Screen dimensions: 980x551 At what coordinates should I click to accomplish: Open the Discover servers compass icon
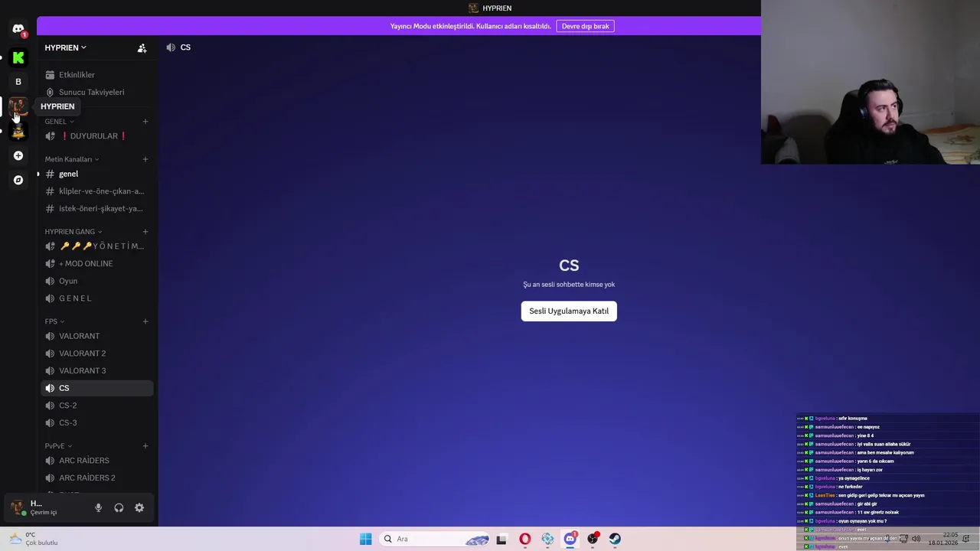point(18,180)
